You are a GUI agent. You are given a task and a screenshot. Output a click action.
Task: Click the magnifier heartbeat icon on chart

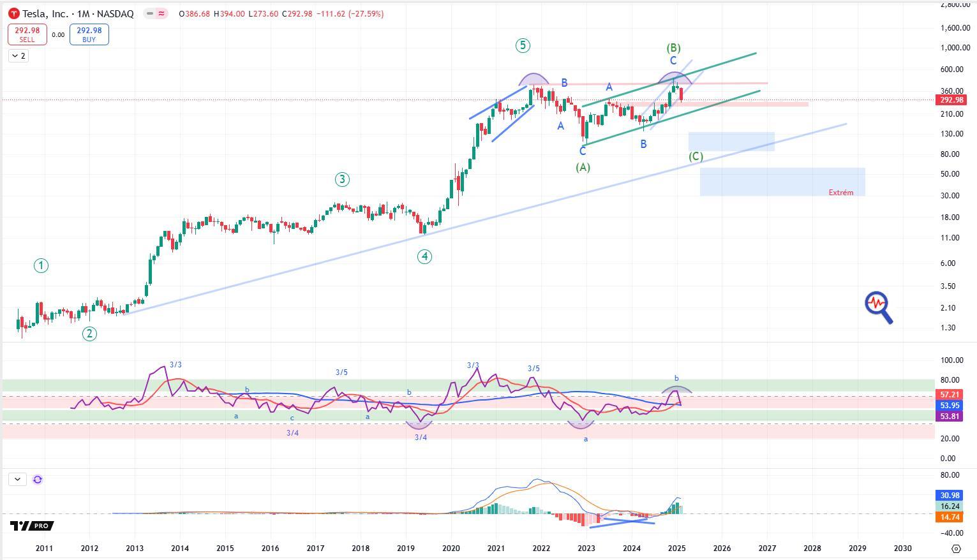[878, 307]
